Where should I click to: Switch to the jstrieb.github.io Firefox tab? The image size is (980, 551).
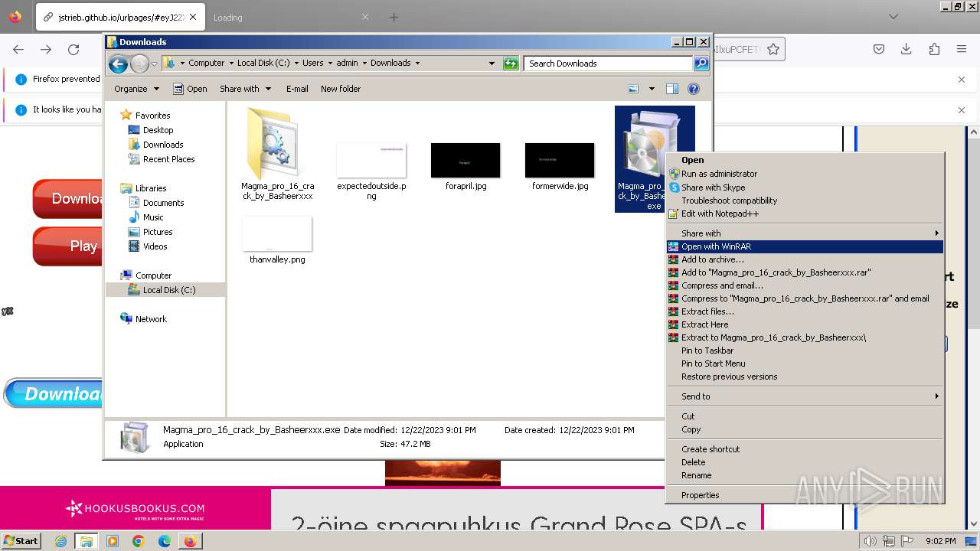(120, 17)
